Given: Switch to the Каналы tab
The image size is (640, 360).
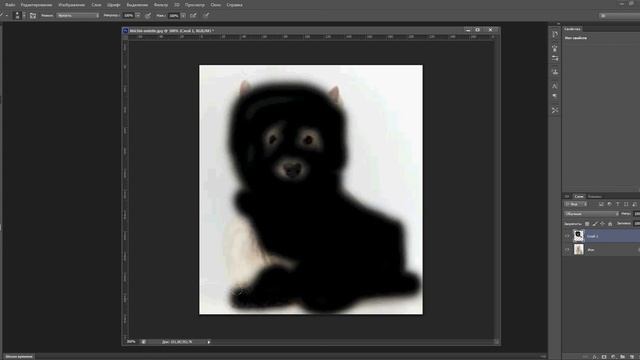Looking at the screenshot, I should pyautogui.click(x=594, y=196).
